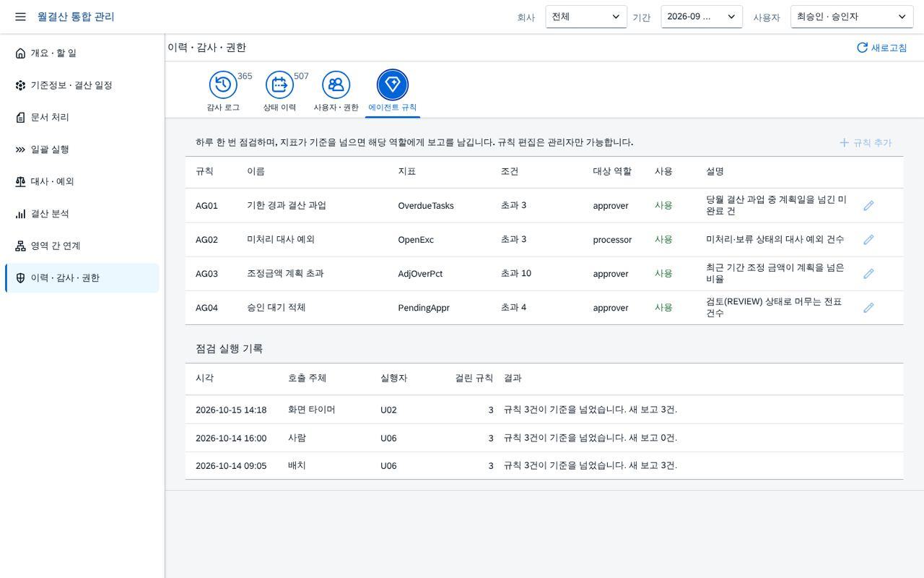Click the 배치 caller cell
Screen dimensions: 924x578
point(297,465)
